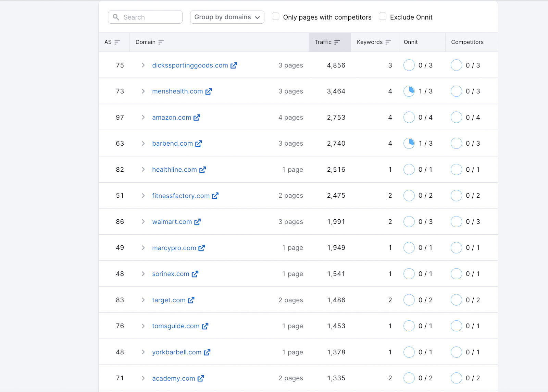Click the Competitors column header
Viewport: 548px width, 392px height.
pyautogui.click(x=467, y=42)
